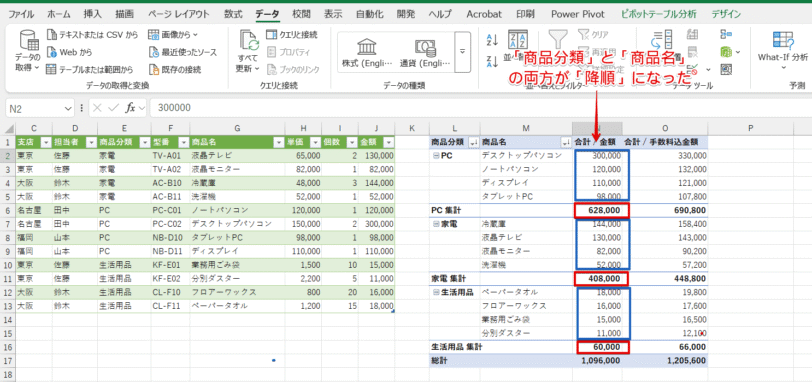Screen dimensions: 812x382
Task: Click the Consolidate icon in データ ツール
Action: (x=726, y=35)
